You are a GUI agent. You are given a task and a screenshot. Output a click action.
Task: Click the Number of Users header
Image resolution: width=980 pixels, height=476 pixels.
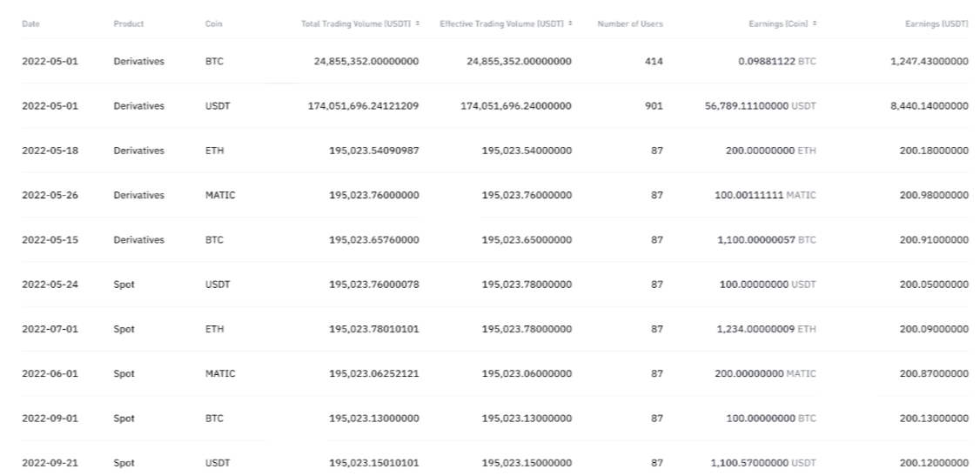pos(629,23)
